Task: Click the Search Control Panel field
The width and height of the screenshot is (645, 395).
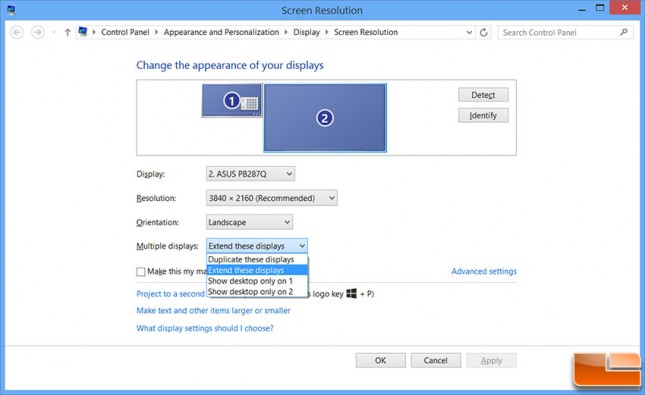Action: pyautogui.click(x=566, y=32)
